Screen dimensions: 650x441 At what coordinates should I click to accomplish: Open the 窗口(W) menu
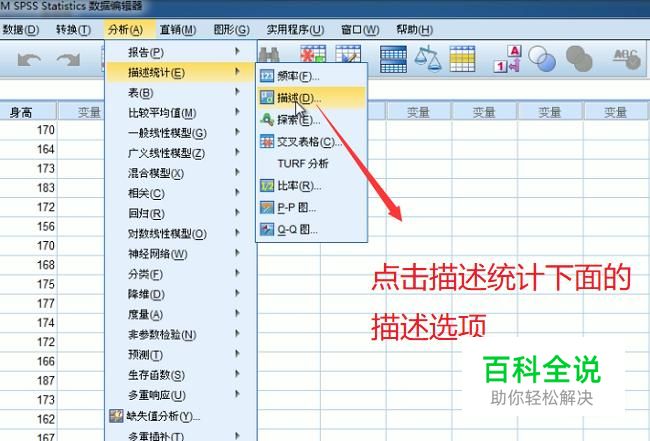click(360, 30)
